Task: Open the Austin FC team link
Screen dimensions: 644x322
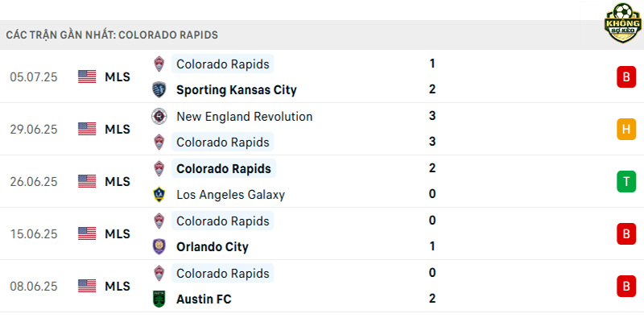Action: click(204, 299)
